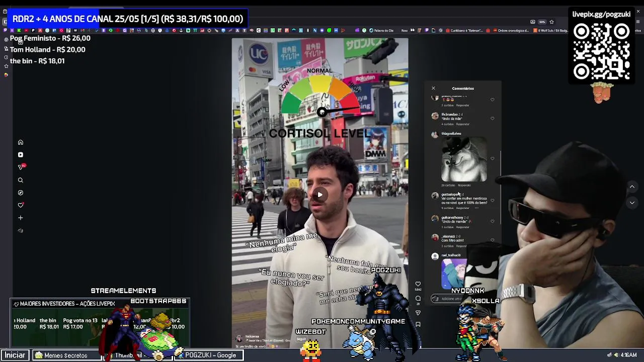Screen dimensions: 644x362
Task: Open guikarvalhoxxy's profile avatar
Action: pyautogui.click(x=435, y=219)
